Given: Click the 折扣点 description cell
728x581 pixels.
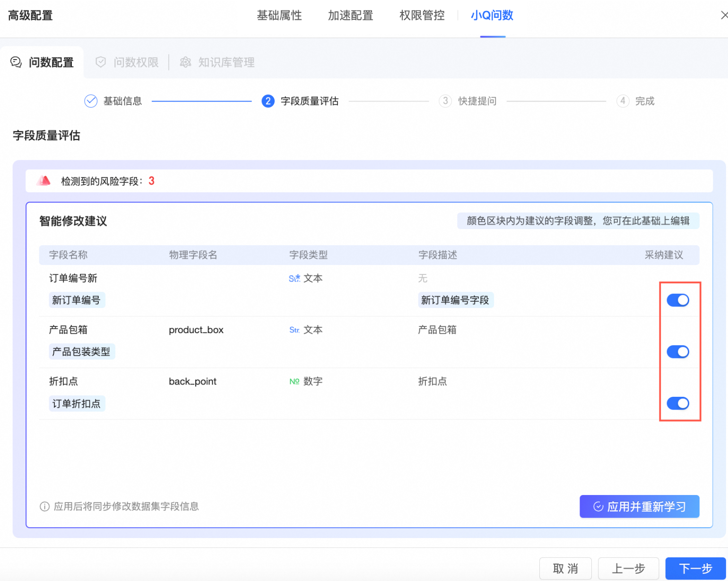Looking at the screenshot, I should pos(433,381).
